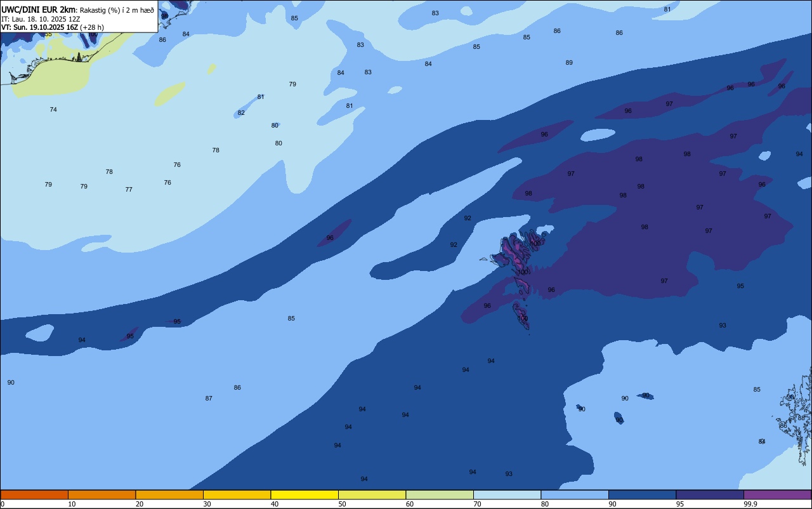Choose the 50–60 pale yellow legend block
812x509 pixels.
pyautogui.click(x=372, y=494)
